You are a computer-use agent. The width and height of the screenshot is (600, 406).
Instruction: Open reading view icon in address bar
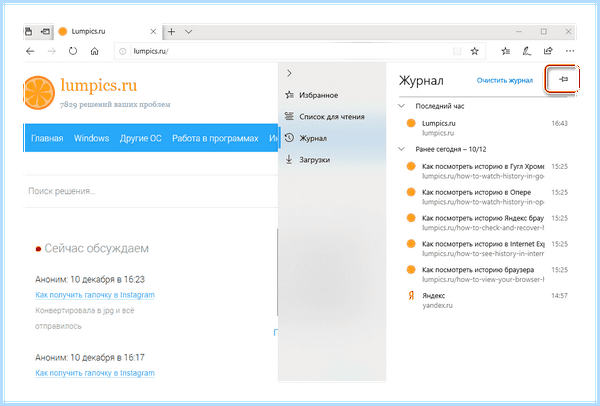tap(457, 51)
